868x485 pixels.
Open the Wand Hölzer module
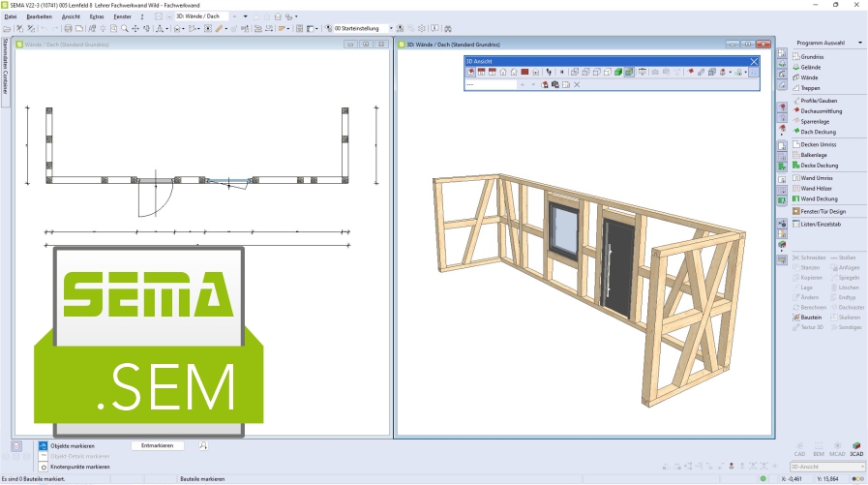[x=818, y=189]
